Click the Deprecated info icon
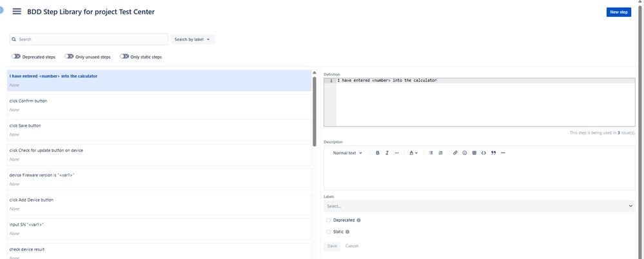Screen dimensions: 644x259 coord(358,220)
